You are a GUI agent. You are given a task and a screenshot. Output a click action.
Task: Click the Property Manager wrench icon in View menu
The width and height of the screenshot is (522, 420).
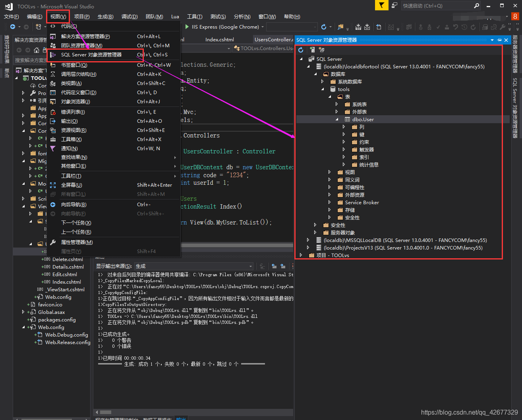tap(53, 242)
